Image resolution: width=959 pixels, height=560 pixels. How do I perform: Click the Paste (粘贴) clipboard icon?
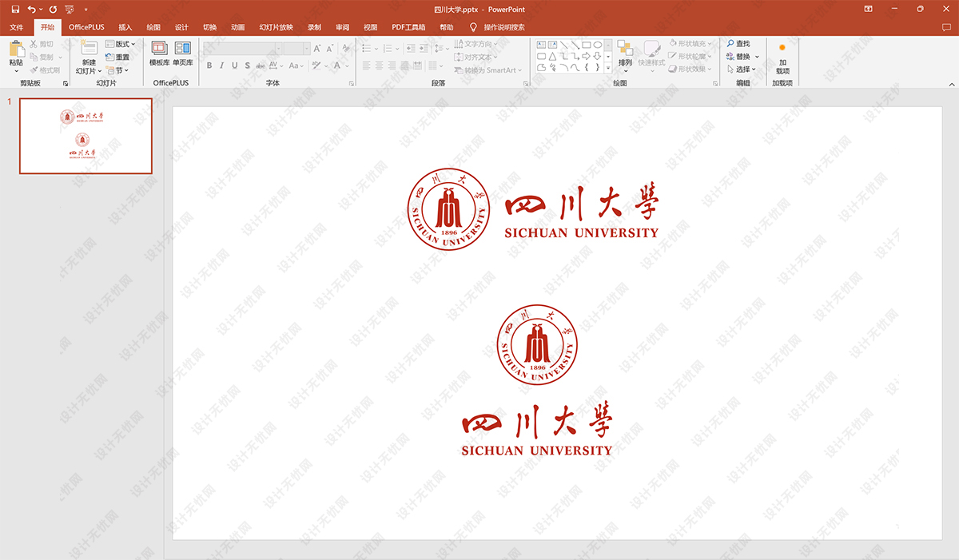[x=16, y=49]
